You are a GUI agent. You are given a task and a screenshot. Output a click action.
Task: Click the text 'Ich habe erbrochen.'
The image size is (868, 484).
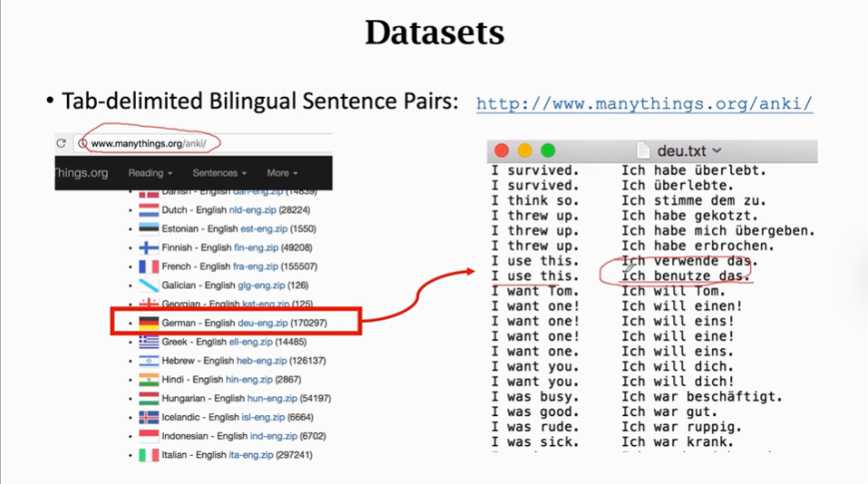(697, 246)
